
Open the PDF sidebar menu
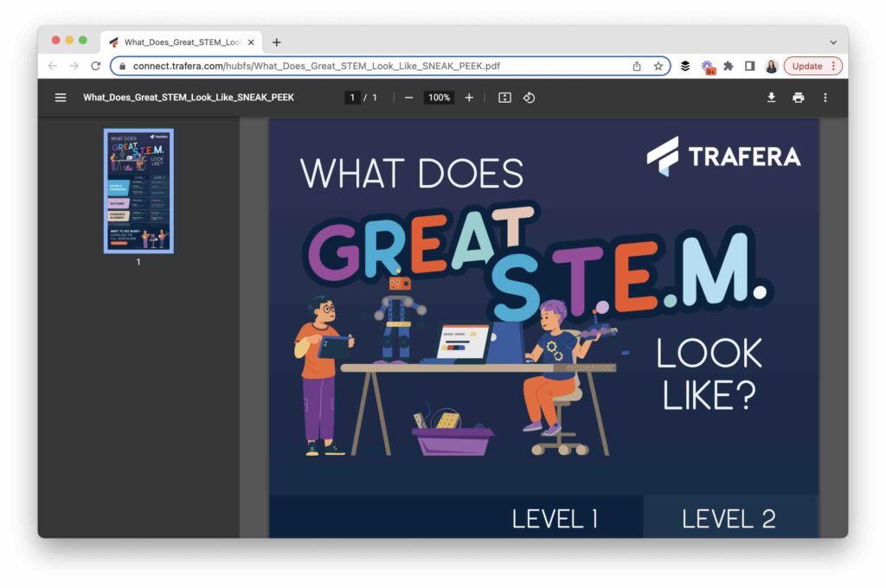tap(61, 97)
